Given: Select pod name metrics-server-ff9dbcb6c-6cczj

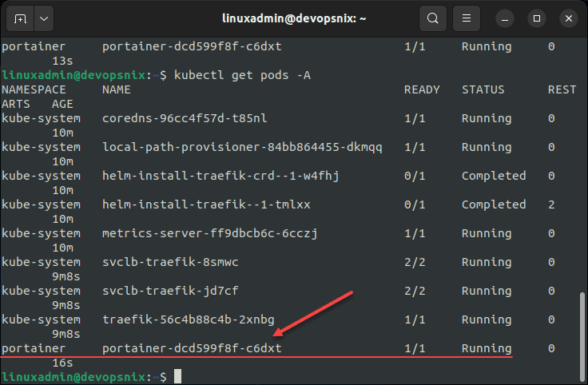Looking at the screenshot, I should [210, 233].
